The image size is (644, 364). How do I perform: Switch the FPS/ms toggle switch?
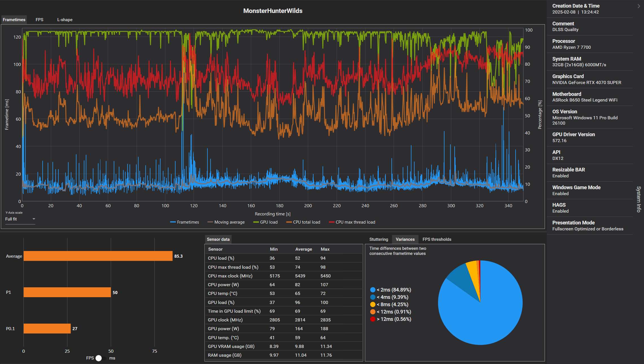click(101, 358)
